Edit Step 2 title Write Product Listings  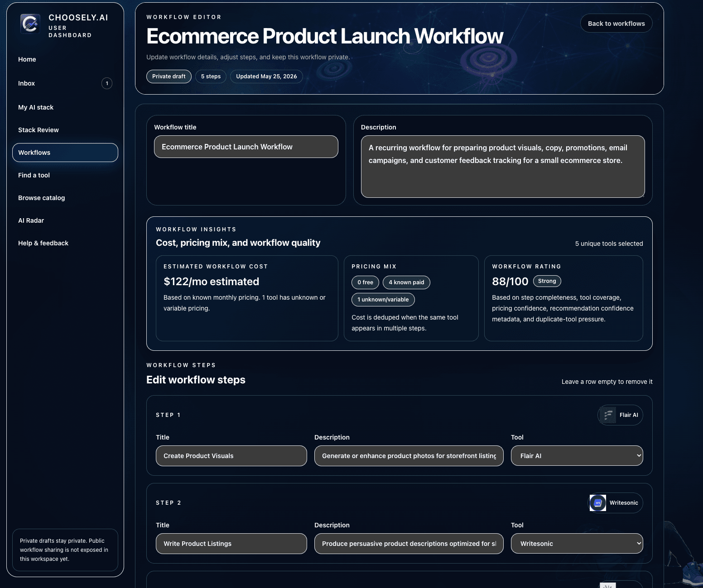(x=231, y=544)
